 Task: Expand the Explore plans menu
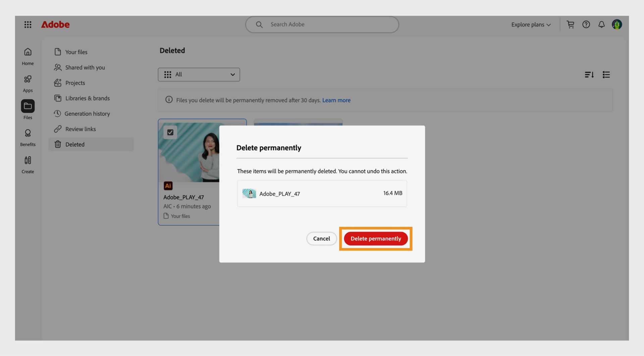[x=531, y=24]
